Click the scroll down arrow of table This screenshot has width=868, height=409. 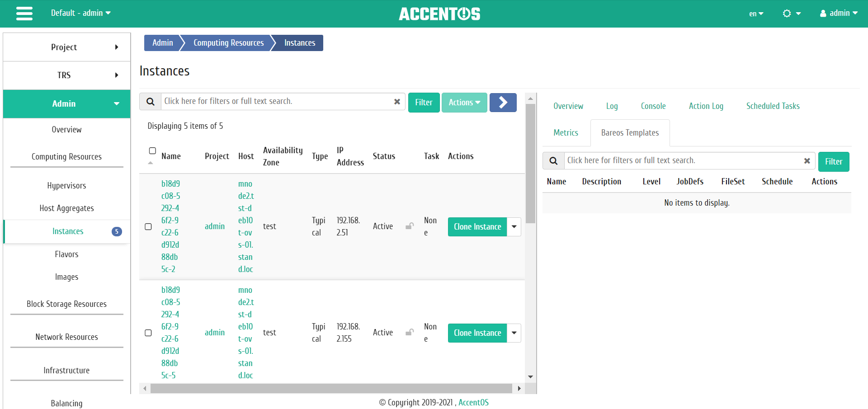click(x=531, y=377)
